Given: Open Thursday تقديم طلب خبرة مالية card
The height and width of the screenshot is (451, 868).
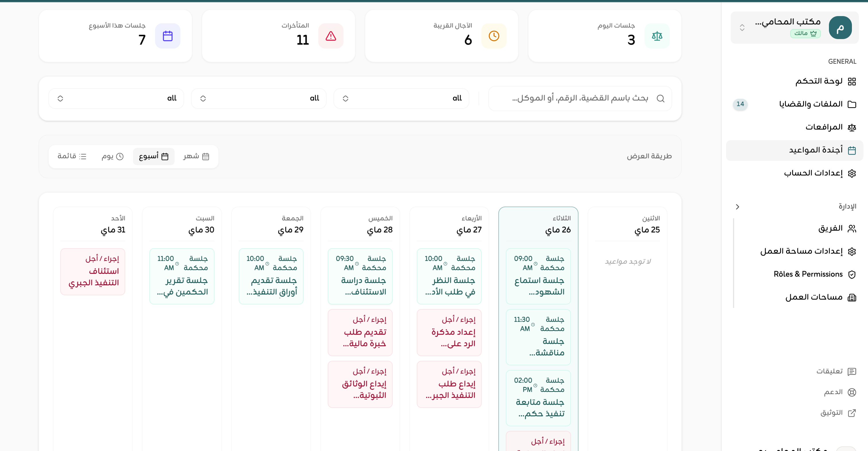Looking at the screenshot, I should [x=360, y=333].
